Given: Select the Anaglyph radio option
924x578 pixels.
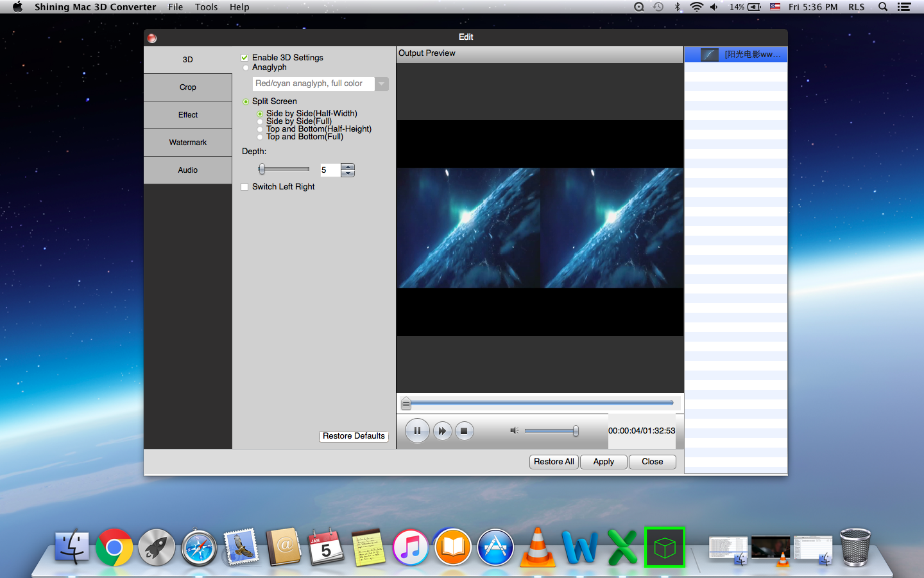Looking at the screenshot, I should [x=246, y=67].
